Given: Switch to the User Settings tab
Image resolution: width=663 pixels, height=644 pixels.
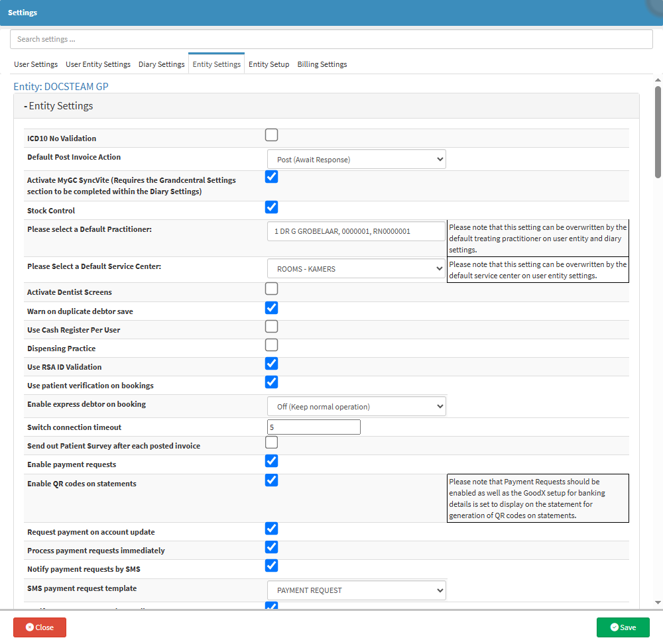Looking at the screenshot, I should pyautogui.click(x=36, y=64).
